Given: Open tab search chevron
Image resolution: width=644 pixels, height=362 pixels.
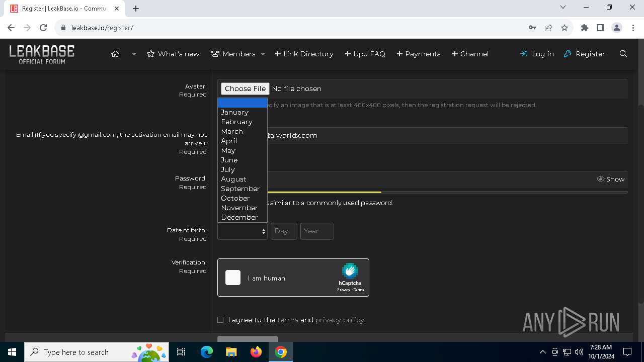Looking at the screenshot, I should point(563,7).
